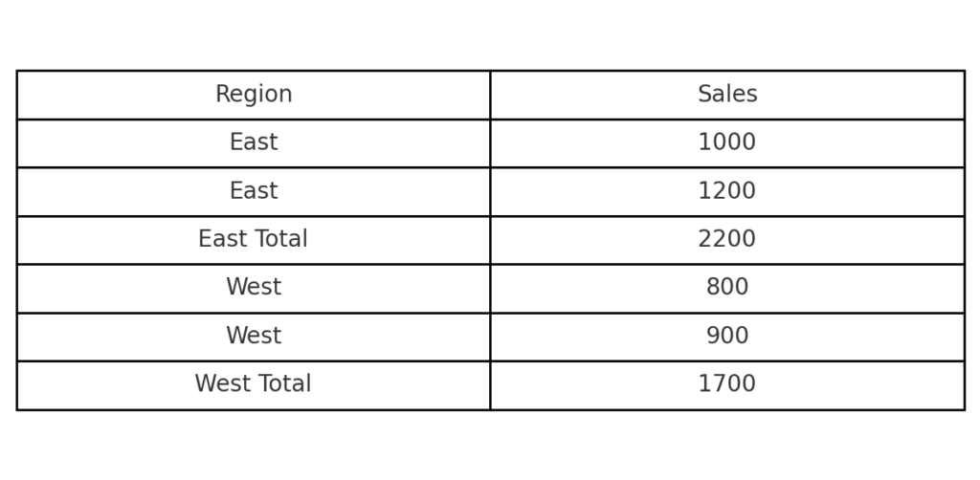980x480 pixels.
Task: Select the West Total label cell
Action: click(x=254, y=384)
